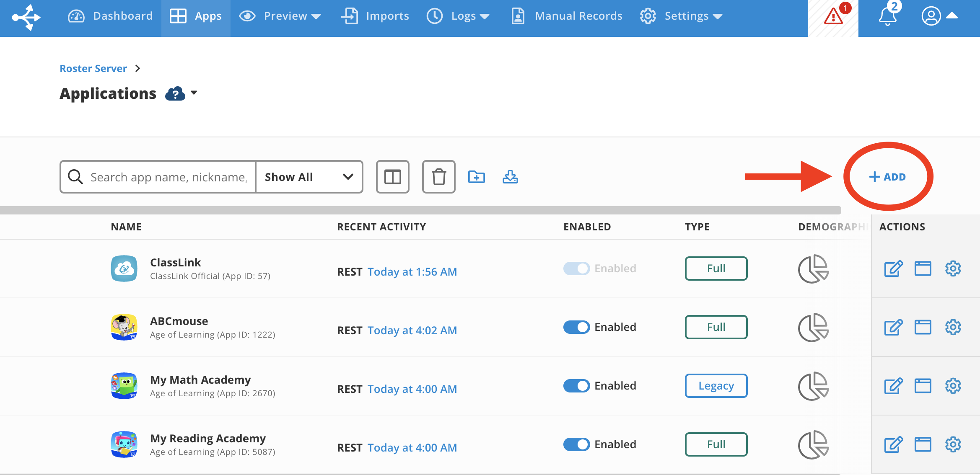Click the Type column header
Screen dimensions: 980x475
tap(697, 227)
